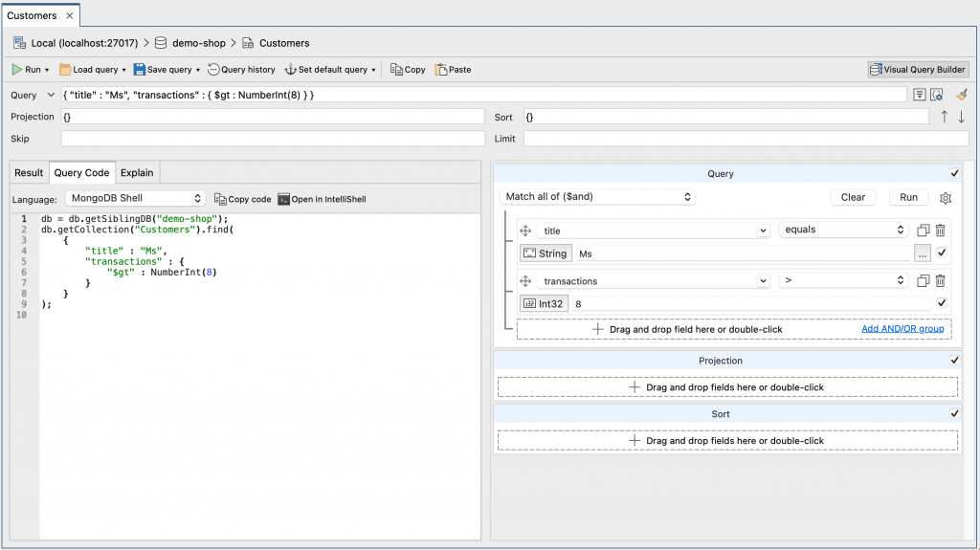The image size is (980, 550).
Task: Switch to the Result tab
Action: coord(29,173)
